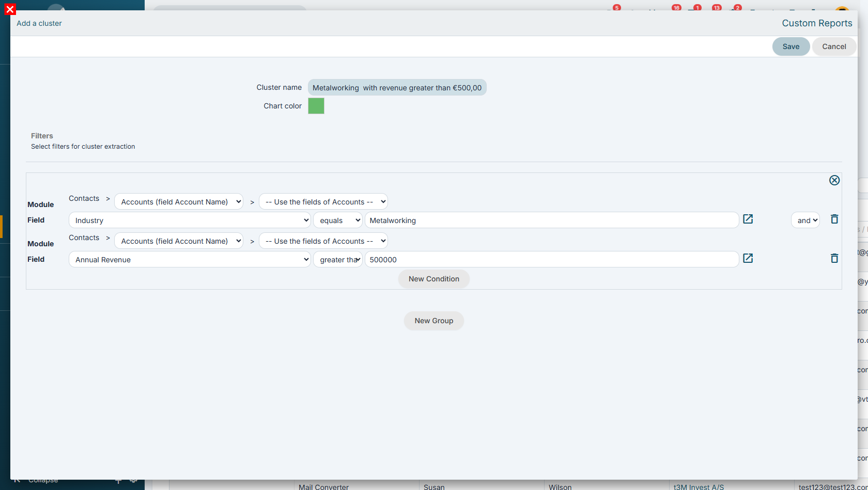Change the equals comparator dropdown
The width and height of the screenshot is (868, 490).
[x=338, y=220]
